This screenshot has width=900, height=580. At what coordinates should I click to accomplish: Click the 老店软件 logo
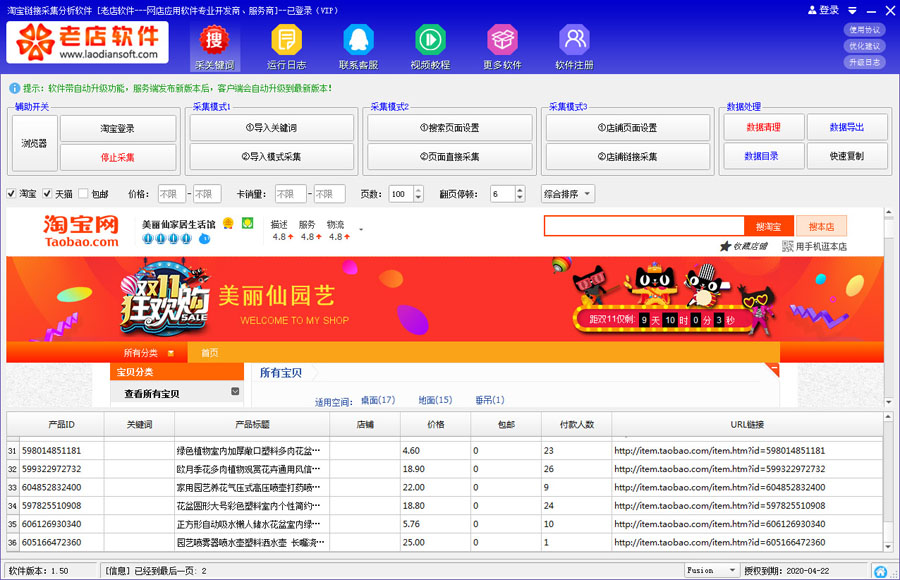click(87, 43)
